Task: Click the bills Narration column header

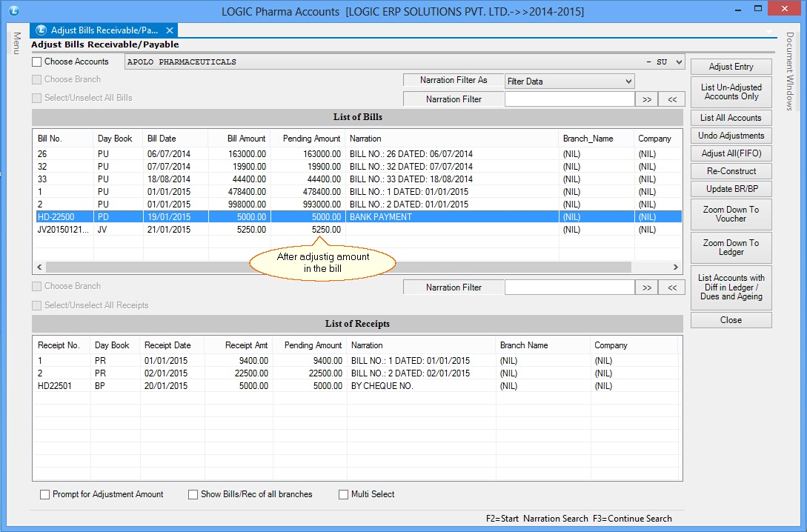Action: tap(452, 139)
